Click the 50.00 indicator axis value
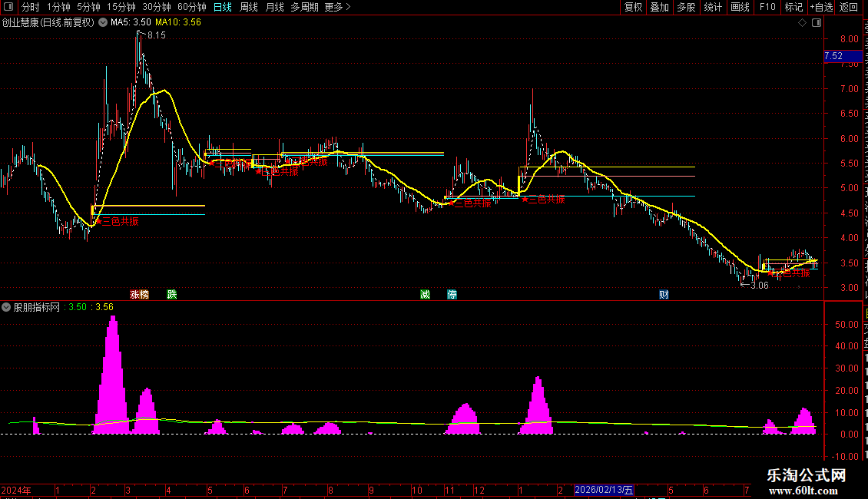This screenshot has width=868, height=499. coord(847,325)
